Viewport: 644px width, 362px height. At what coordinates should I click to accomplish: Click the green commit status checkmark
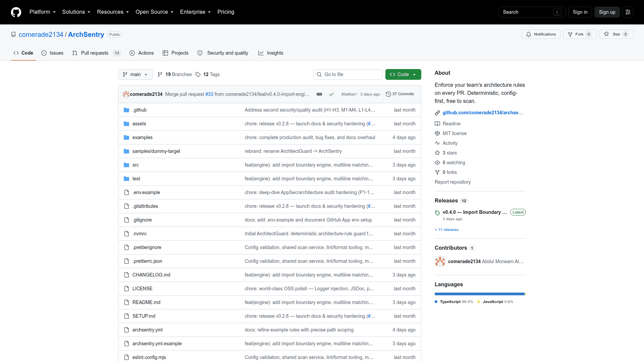[331, 94]
